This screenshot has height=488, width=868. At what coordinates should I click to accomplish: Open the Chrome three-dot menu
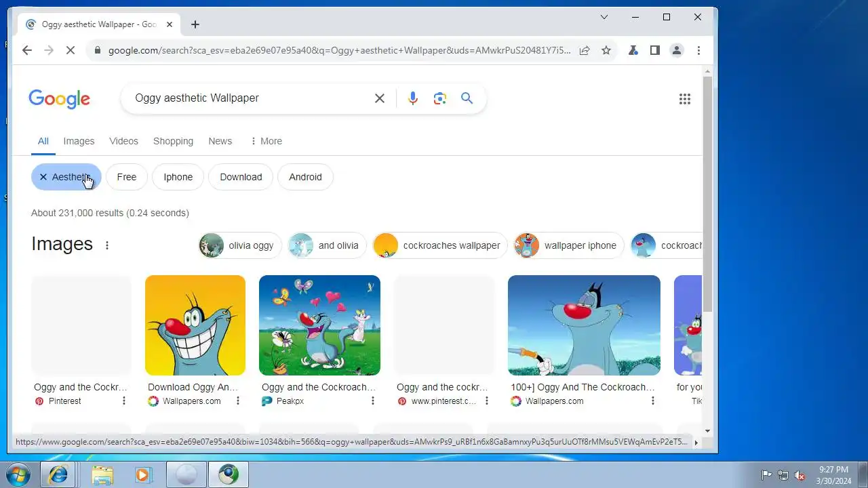tap(698, 50)
